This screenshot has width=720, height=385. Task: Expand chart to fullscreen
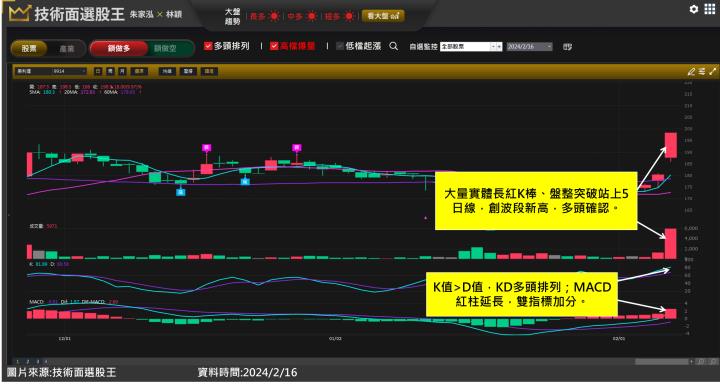(x=712, y=71)
